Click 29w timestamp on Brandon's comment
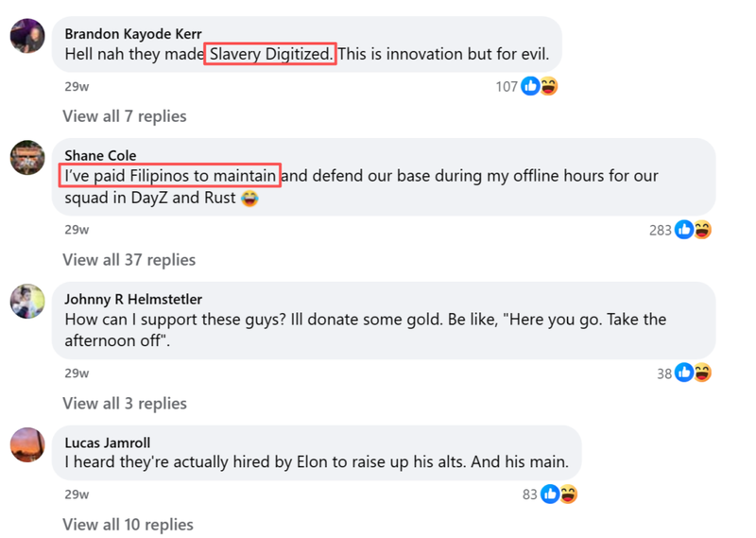The image size is (756, 538). tap(77, 86)
